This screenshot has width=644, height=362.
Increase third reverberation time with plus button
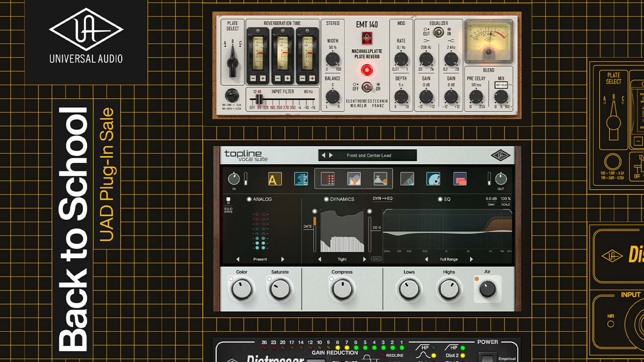pos(312,78)
